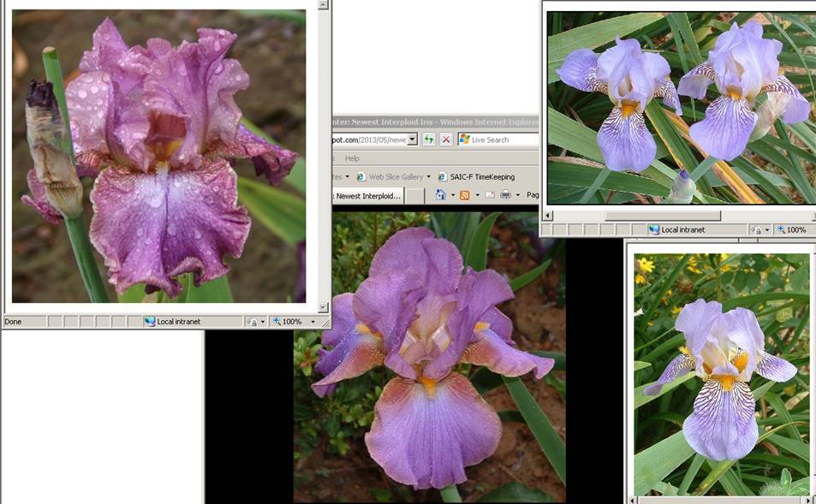This screenshot has height=504, width=816.
Task: Expand the Web Slice Gallery dropdown arrow
Action: [429, 177]
